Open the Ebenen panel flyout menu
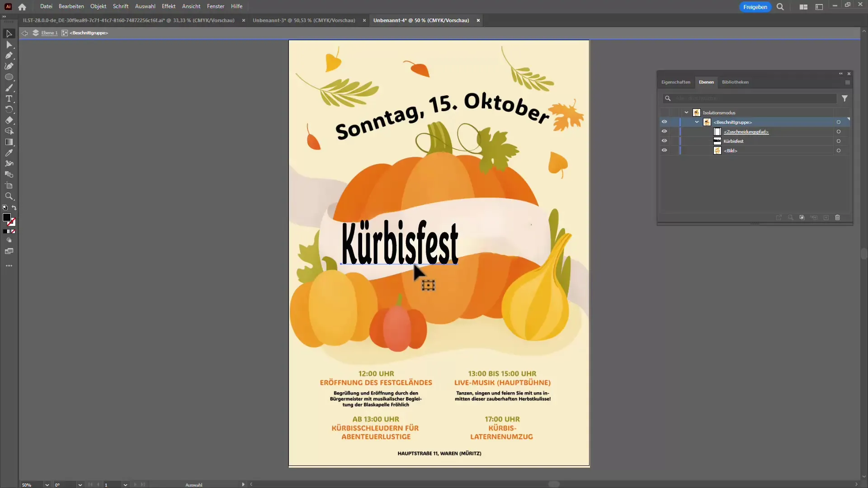 click(x=848, y=82)
